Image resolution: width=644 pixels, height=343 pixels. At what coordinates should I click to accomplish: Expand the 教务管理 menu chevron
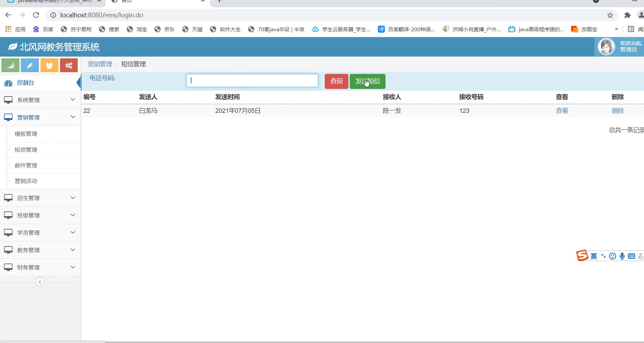pos(73,250)
